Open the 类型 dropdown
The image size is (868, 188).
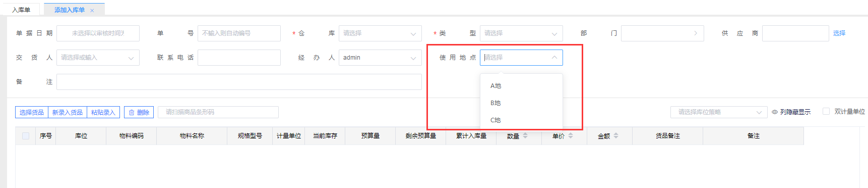click(x=521, y=33)
